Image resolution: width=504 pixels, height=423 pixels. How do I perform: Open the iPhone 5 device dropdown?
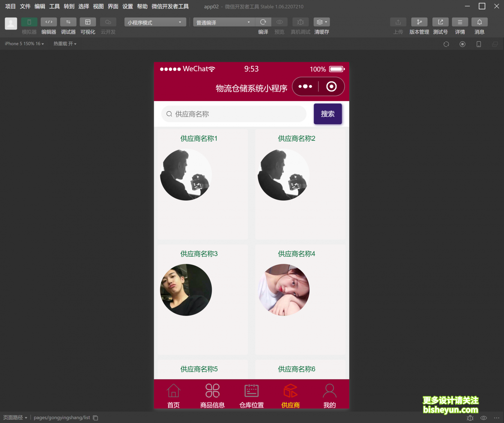[24, 44]
